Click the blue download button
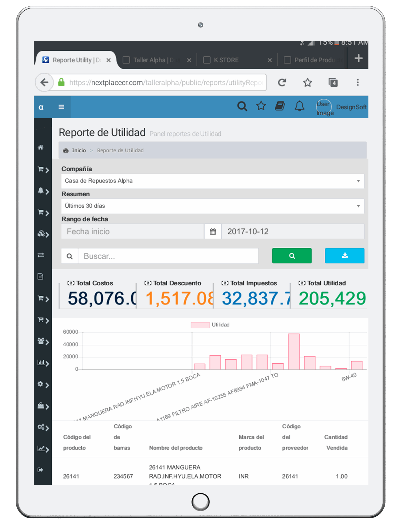 pyautogui.click(x=345, y=256)
